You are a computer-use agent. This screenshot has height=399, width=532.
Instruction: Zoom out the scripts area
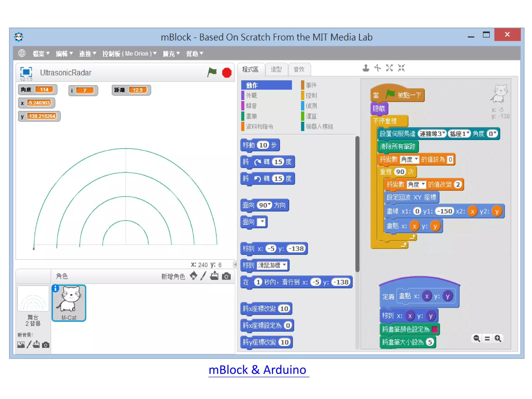pos(477,338)
